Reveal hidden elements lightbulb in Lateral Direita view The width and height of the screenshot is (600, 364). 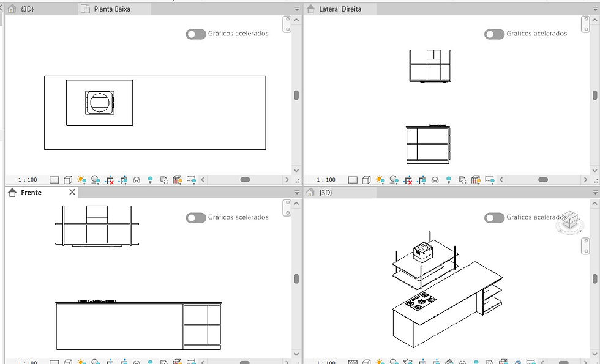coord(449,180)
